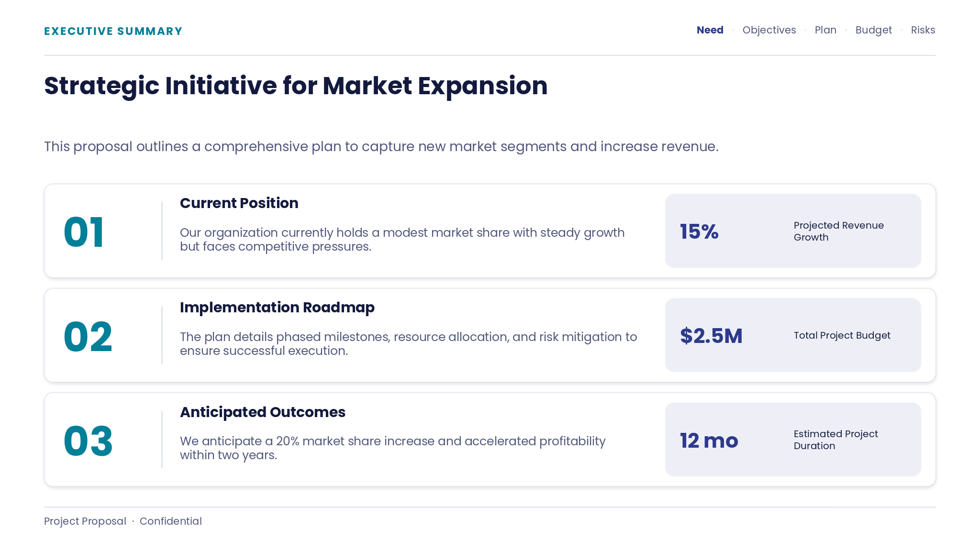Select the Implementation Roadmap heading
Image resolution: width=980 pixels, height=551 pixels.
coord(277,308)
